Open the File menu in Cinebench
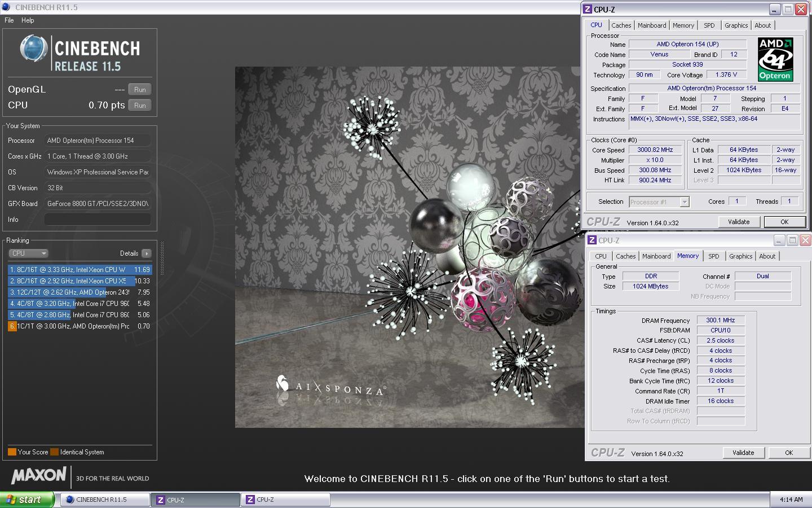 (9, 20)
